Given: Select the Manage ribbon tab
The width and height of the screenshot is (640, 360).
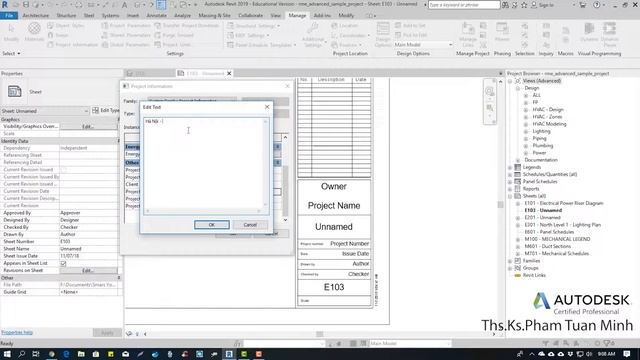Looking at the screenshot, I should [x=297, y=16].
